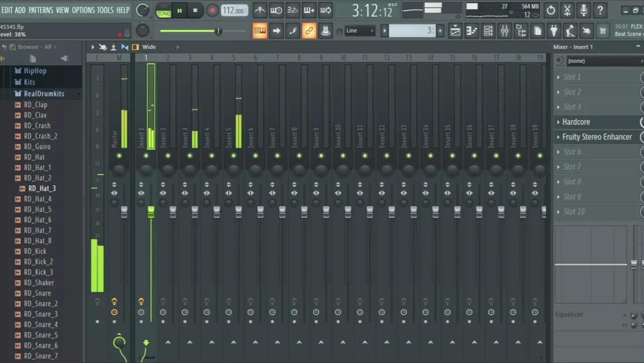Open the (none) input selector dropdown

click(x=604, y=61)
